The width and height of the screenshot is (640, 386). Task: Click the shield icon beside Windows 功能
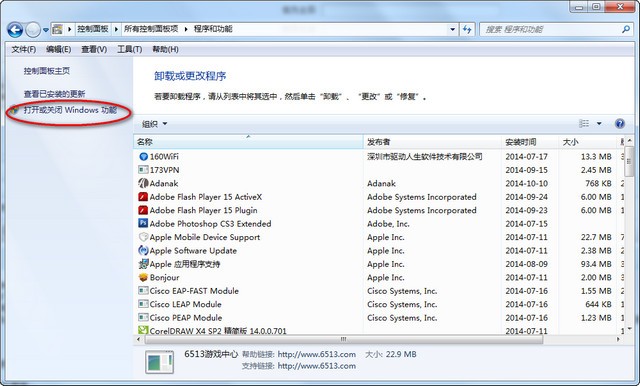[x=15, y=110]
